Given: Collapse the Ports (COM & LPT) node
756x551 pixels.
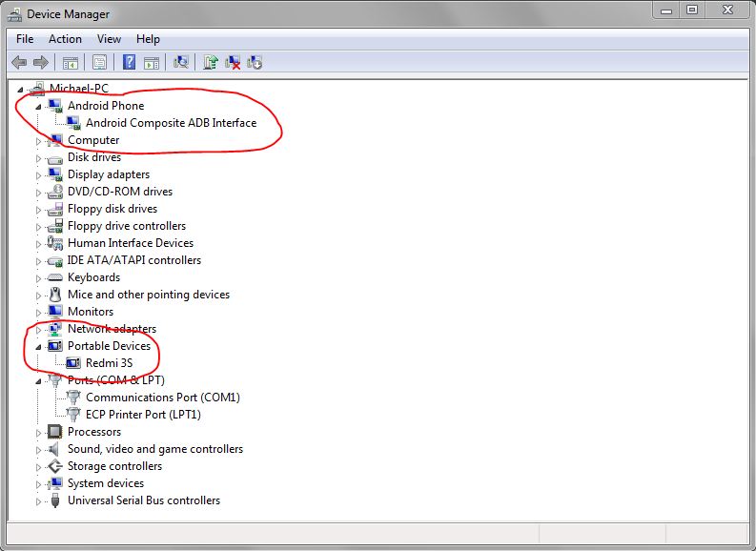Looking at the screenshot, I should click(x=39, y=380).
